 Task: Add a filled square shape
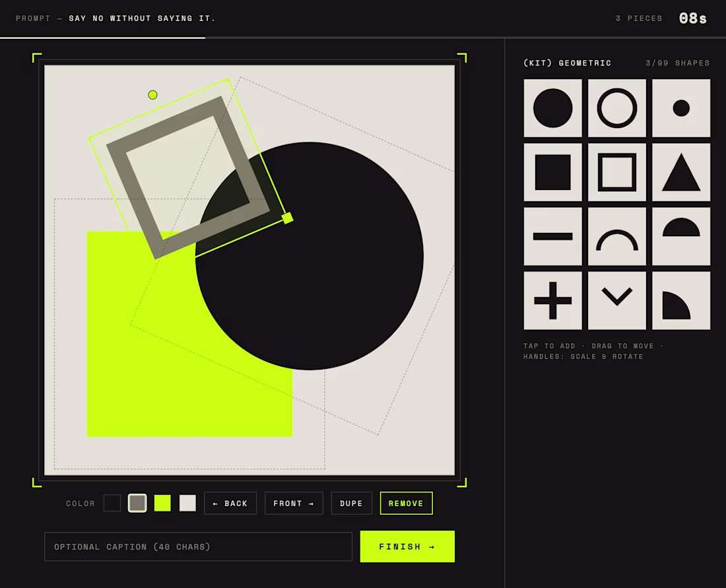point(552,172)
